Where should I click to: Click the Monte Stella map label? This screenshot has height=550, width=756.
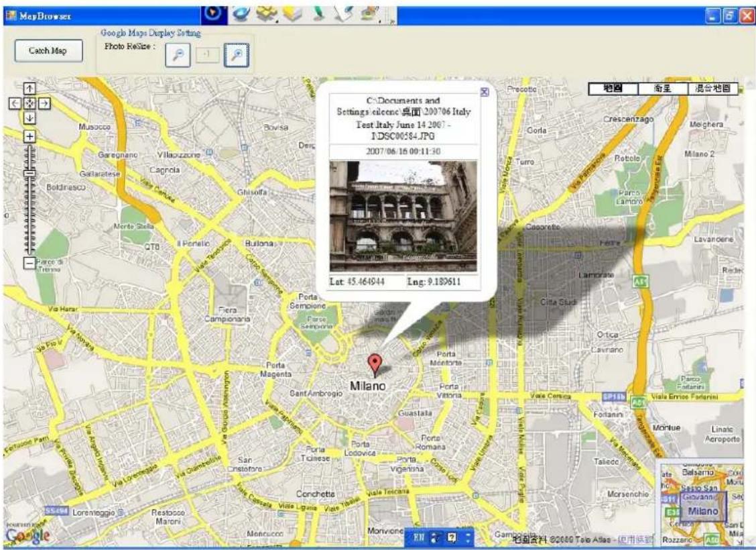tap(133, 226)
